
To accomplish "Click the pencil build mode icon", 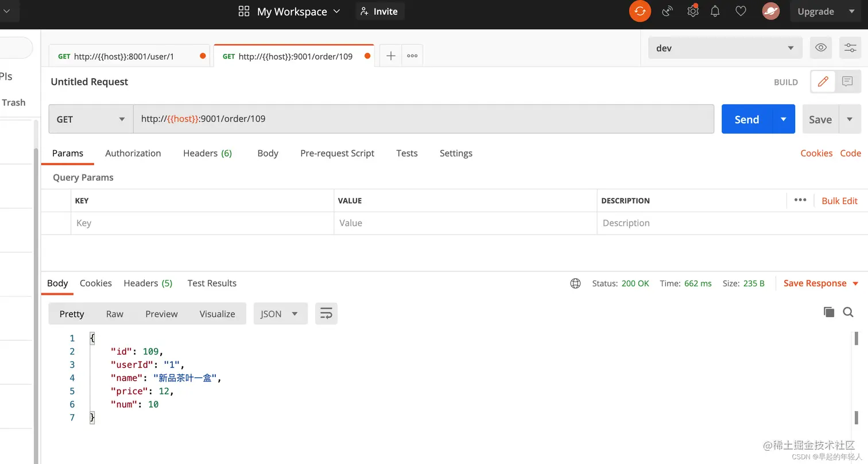I will pos(823,81).
